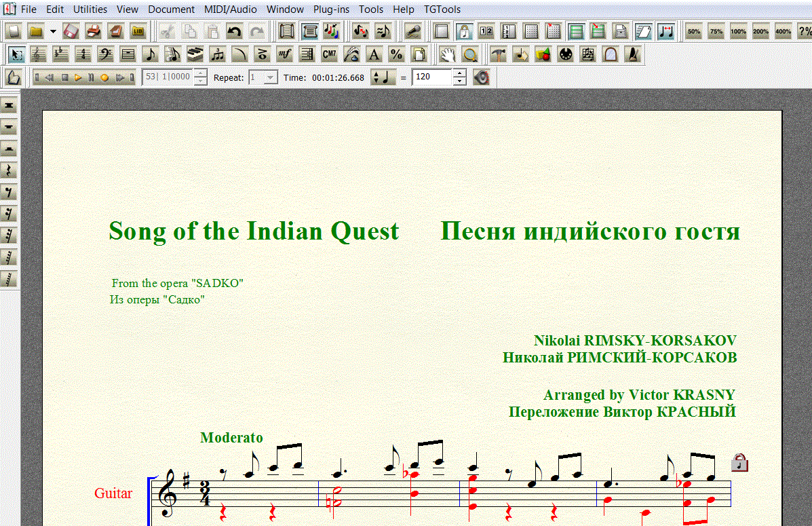Click the measure counter field
Screen dimensions: 812x526
[168, 77]
